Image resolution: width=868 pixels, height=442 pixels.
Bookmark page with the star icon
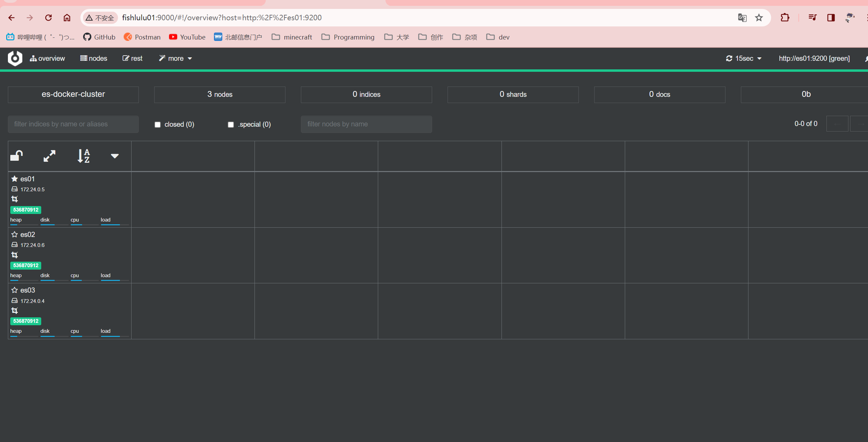[759, 18]
